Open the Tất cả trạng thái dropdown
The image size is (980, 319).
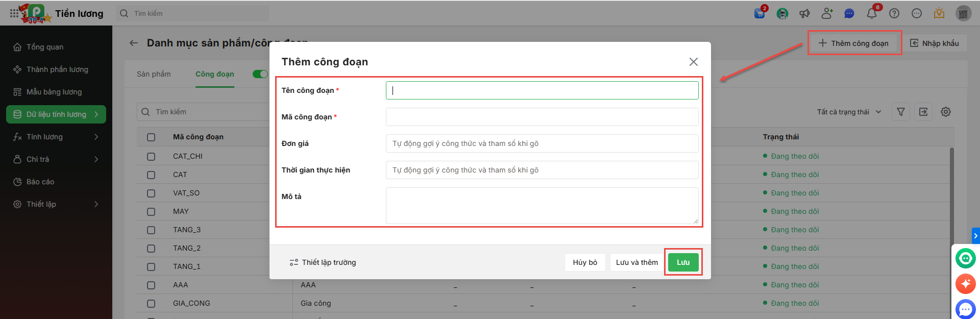(849, 112)
